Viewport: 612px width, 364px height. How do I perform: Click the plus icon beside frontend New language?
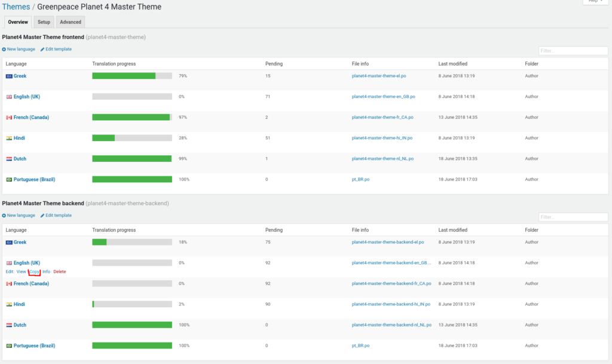point(4,50)
